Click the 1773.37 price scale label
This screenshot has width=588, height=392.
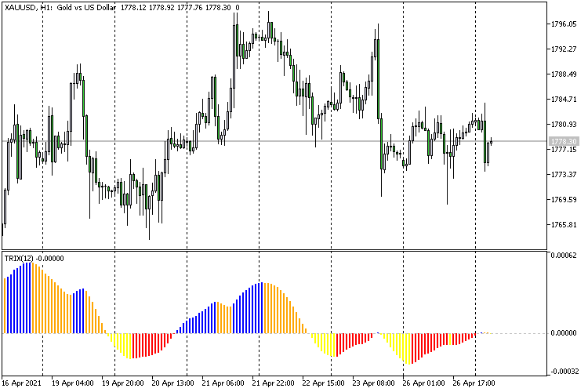click(x=564, y=174)
